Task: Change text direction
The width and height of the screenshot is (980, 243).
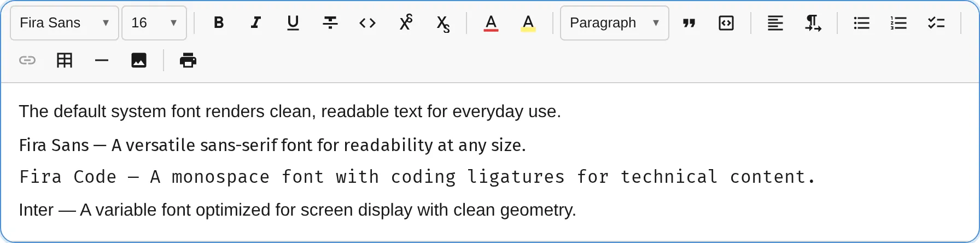Action: click(x=813, y=23)
